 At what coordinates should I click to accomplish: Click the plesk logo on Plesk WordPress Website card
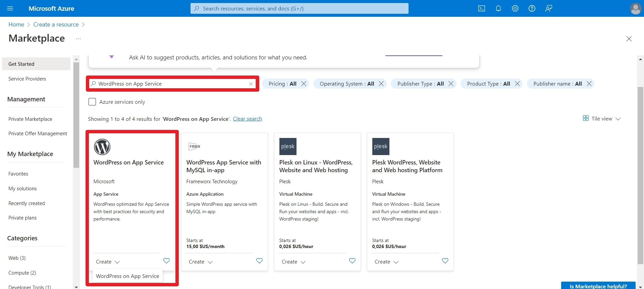(x=381, y=147)
